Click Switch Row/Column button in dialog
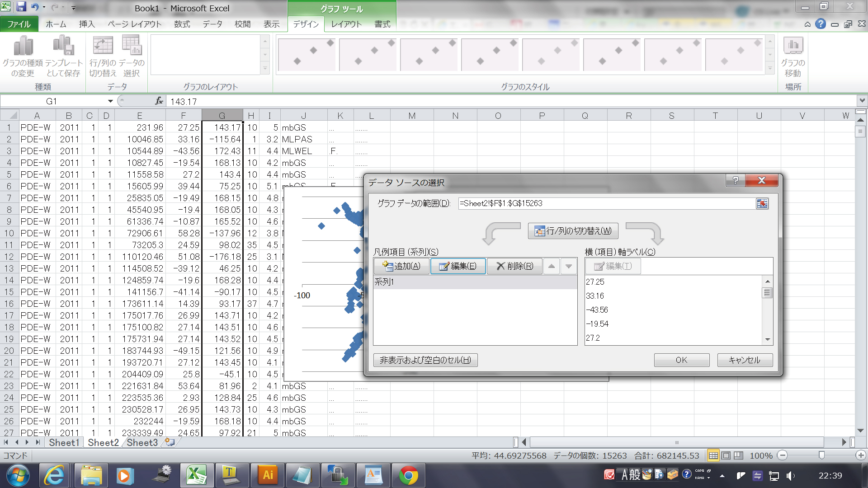Viewport: 868px width, 488px height. pyautogui.click(x=573, y=231)
